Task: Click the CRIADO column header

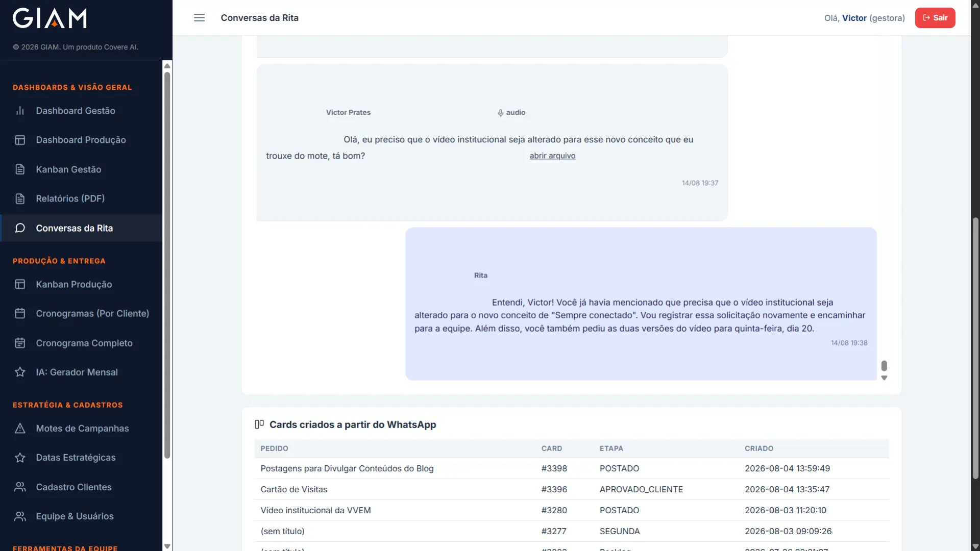Action: pos(759,448)
